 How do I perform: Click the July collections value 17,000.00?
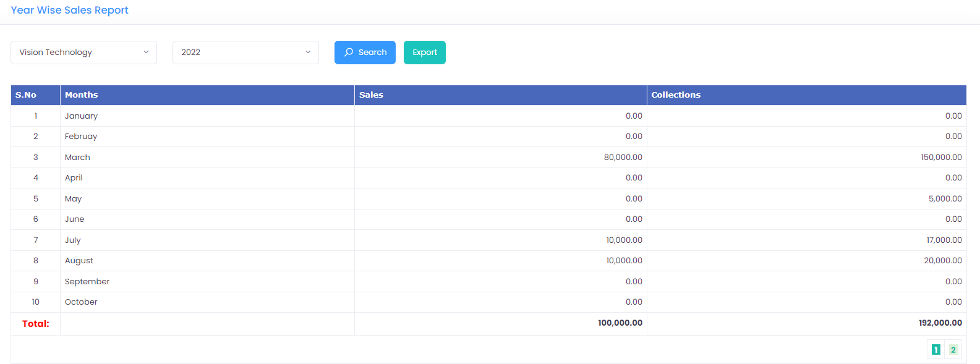pos(944,240)
